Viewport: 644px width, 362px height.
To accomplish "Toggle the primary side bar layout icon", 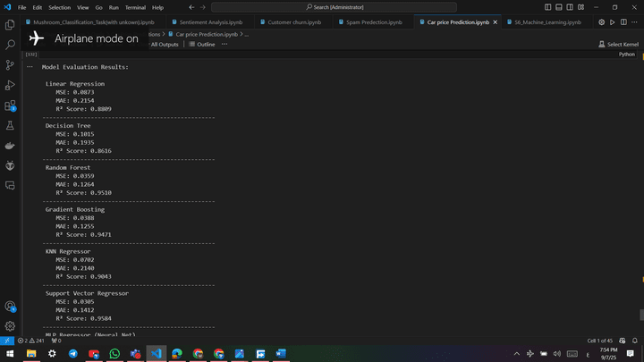I will click(548, 7).
